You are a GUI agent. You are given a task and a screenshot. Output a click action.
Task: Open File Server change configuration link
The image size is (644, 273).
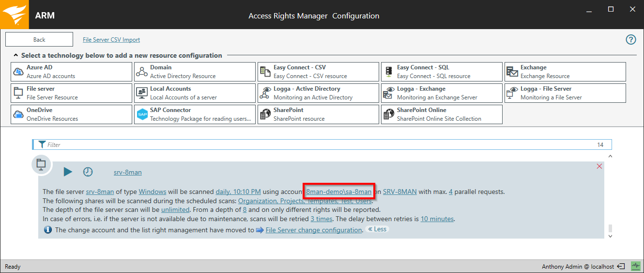click(314, 230)
